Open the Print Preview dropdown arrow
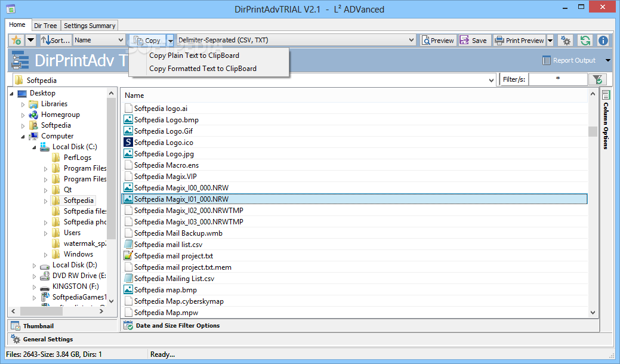Viewport: 620px width, 364px height. coord(550,41)
